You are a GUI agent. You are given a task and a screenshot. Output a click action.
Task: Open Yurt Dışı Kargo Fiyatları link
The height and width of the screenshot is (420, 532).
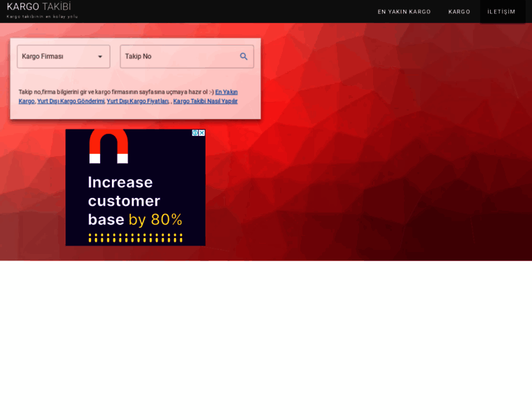[x=138, y=101]
